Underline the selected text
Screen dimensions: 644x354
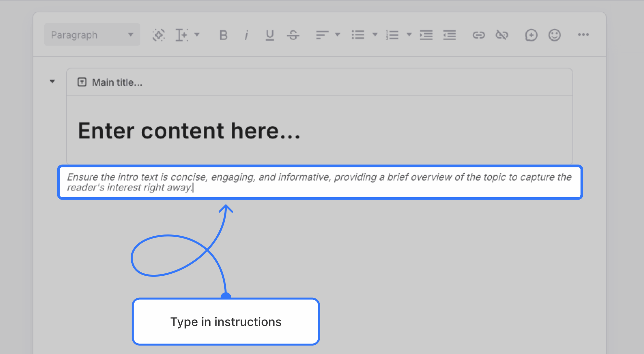point(269,35)
